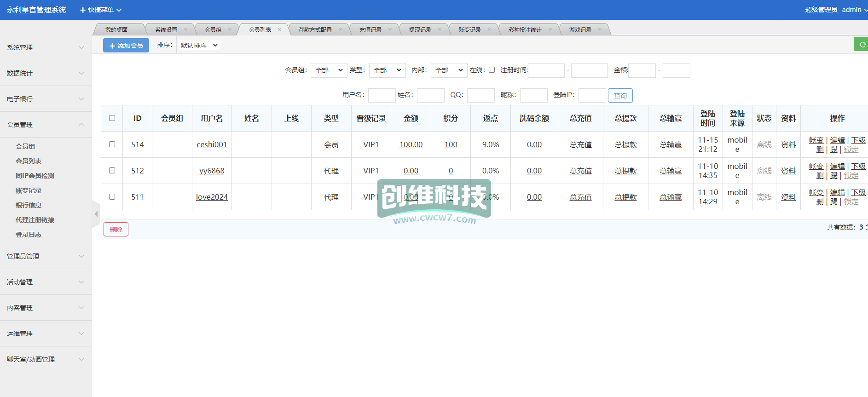
Task: Open the admin account dropdown
Action: [x=855, y=10]
